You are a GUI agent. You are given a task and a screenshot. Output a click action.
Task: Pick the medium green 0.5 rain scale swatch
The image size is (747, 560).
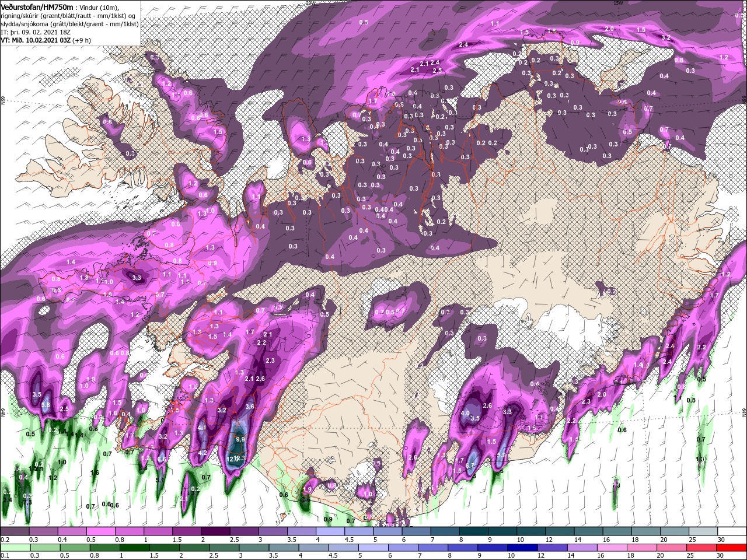tap(75, 547)
